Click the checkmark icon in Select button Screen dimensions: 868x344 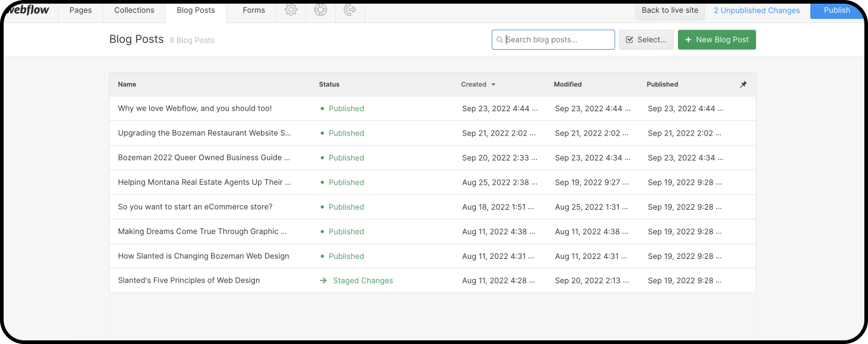630,40
